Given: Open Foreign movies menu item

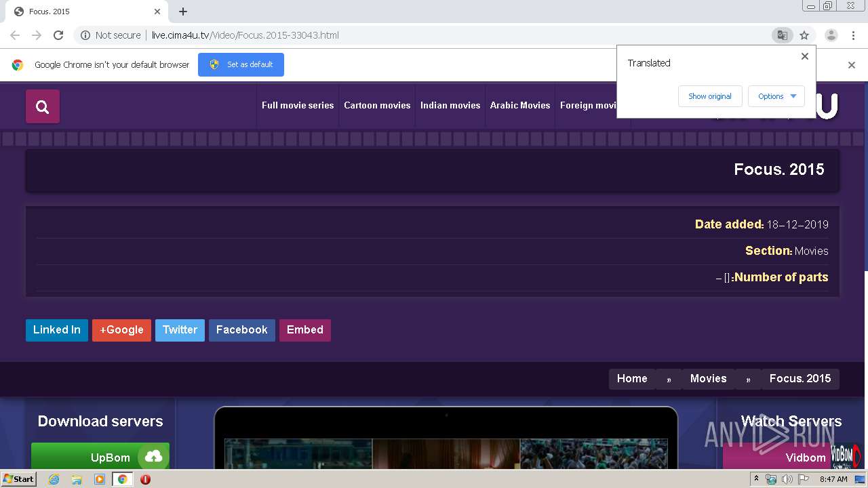Looking at the screenshot, I should 588,105.
